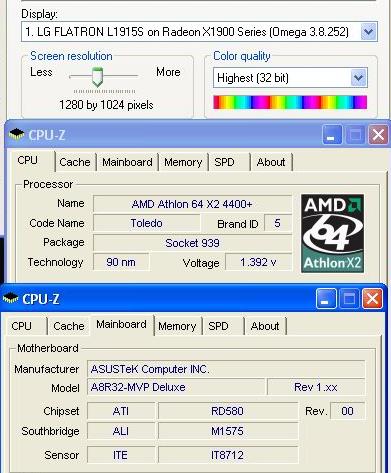Click the motherboard Model field A8R32-MVP Deluxe
Viewport: 391px width, 473px height.
pos(176,387)
